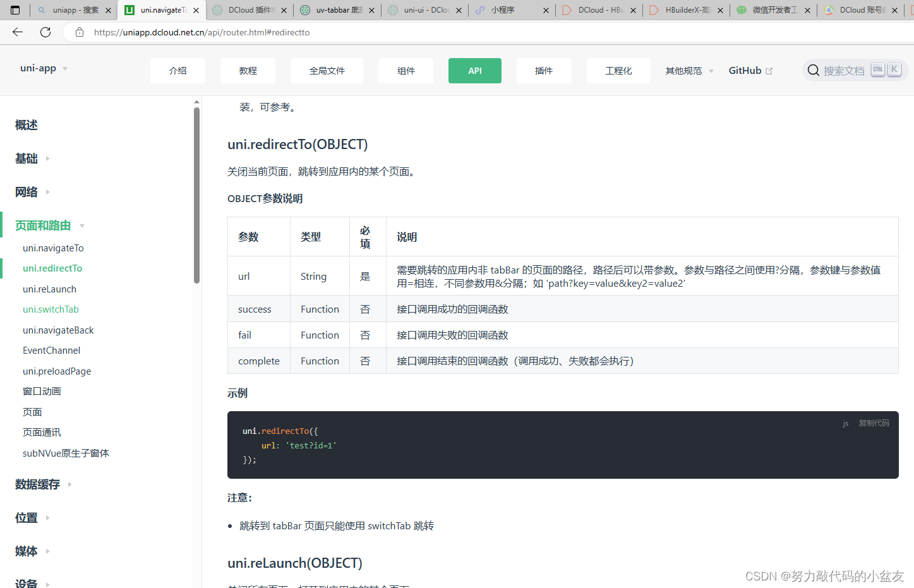Click the uni.reLaunch(OBJECT) heading
Image resolution: width=914 pixels, height=588 pixels.
(x=295, y=563)
